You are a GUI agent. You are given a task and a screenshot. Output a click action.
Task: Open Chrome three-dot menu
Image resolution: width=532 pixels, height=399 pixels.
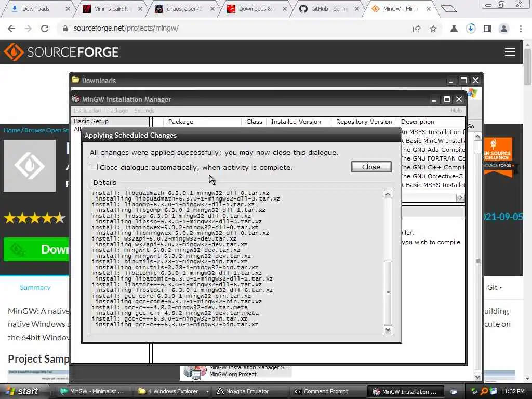pyautogui.click(x=521, y=29)
